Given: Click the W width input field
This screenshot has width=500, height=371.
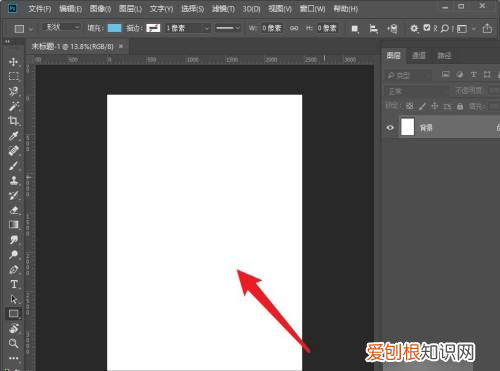Looking at the screenshot, I should 272,28.
